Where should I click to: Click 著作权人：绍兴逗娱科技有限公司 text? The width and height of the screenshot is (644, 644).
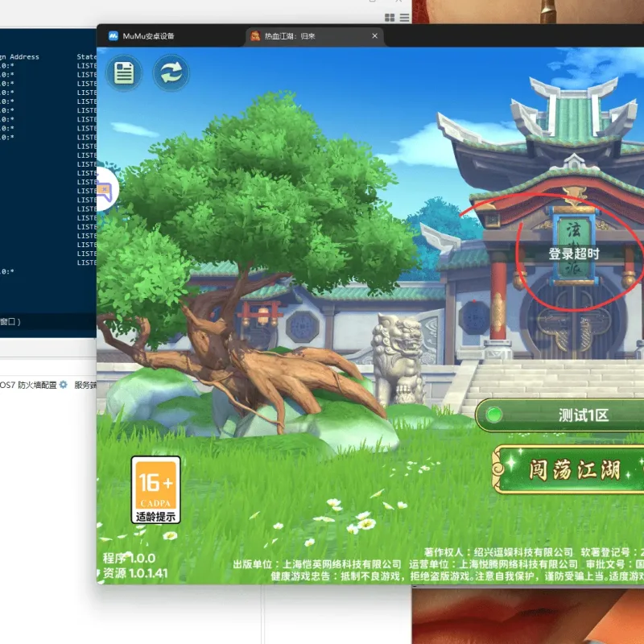click(x=498, y=552)
